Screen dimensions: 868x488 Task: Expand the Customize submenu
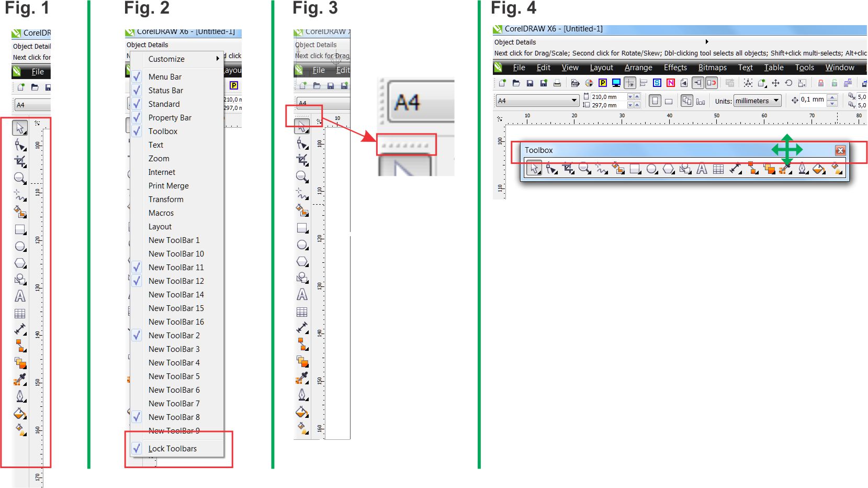click(177, 59)
